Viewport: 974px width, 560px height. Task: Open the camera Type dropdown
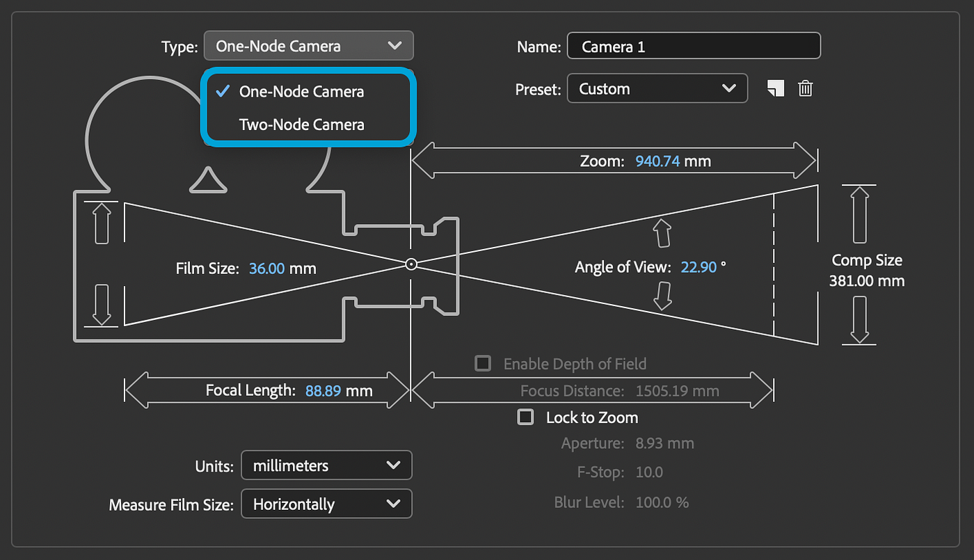(x=308, y=46)
